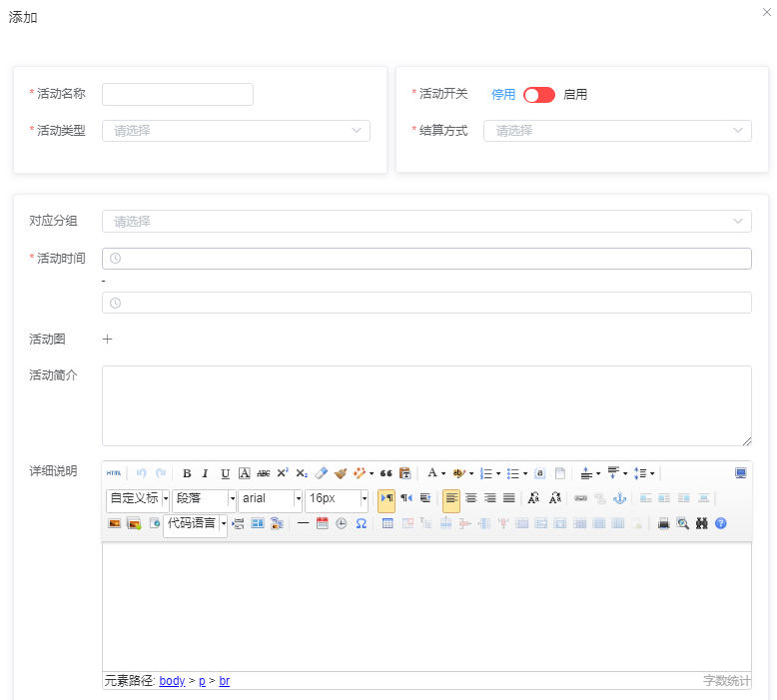Click the start time field of 活动时间
The width and height of the screenshot is (777, 700).
(426, 259)
